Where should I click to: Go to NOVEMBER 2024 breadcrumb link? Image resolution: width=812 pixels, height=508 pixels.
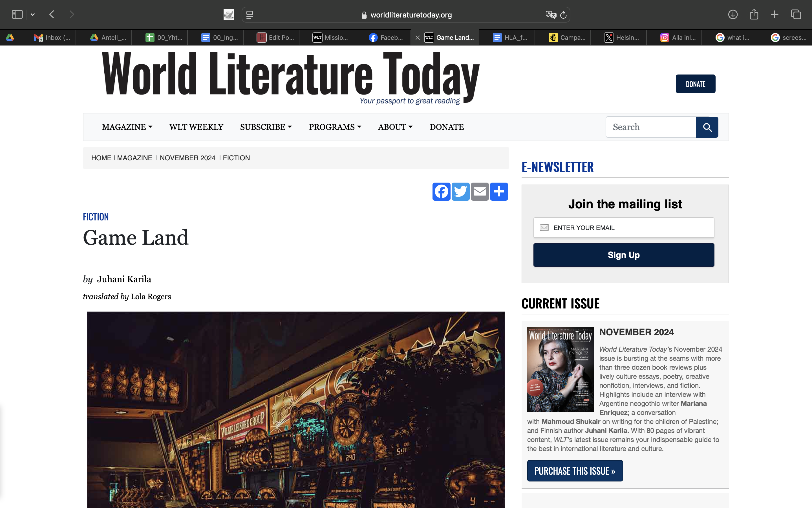[187, 158]
